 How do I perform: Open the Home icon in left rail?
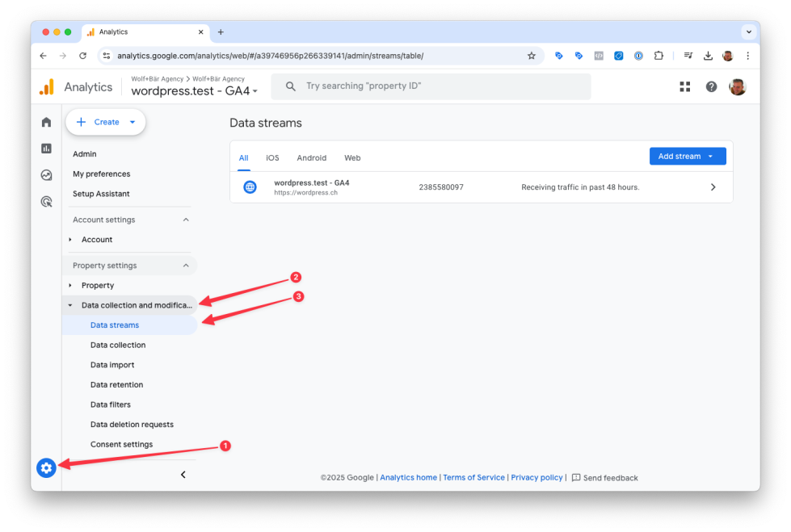[x=46, y=122]
